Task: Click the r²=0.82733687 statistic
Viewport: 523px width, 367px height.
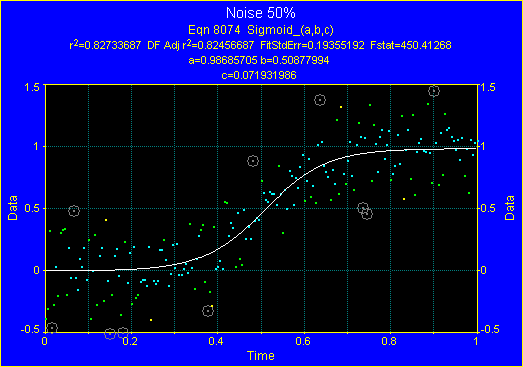Action: 105,45
